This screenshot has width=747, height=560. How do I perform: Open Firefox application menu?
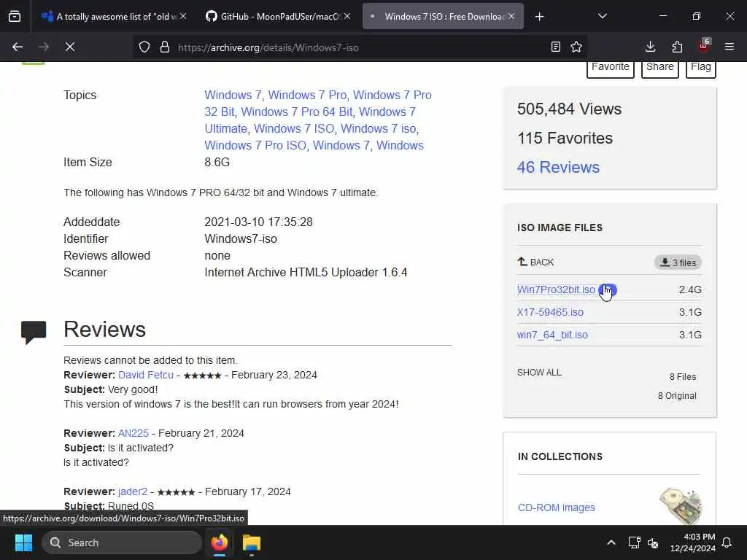(729, 47)
